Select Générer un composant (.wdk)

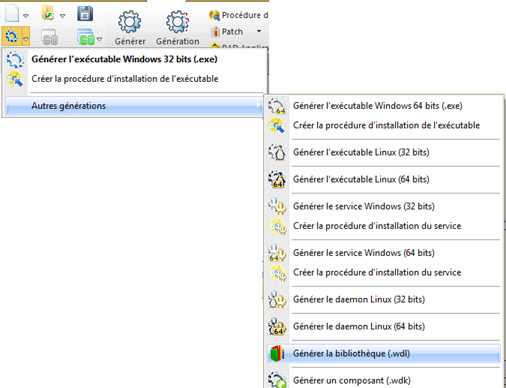(352, 381)
